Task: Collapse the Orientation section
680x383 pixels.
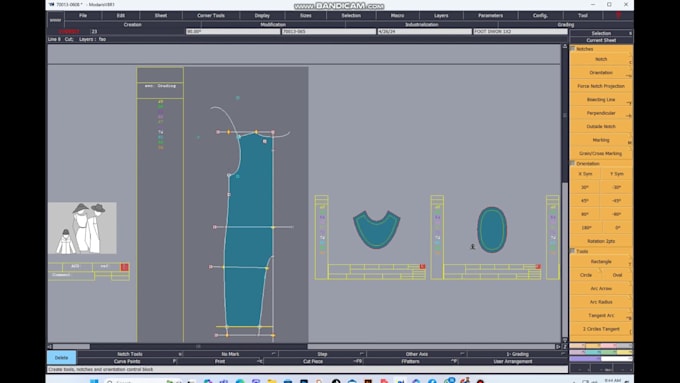Action: pyautogui.click(x=572, y=163)
